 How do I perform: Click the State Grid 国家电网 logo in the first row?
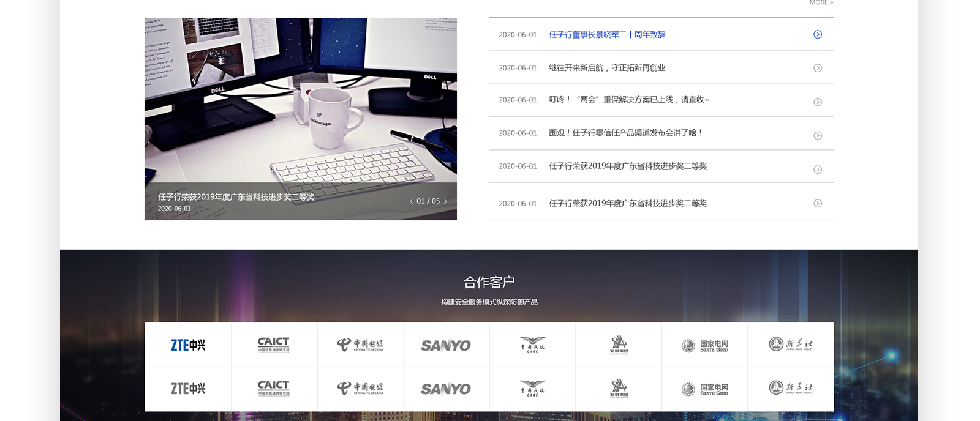[x=704, y=346]
